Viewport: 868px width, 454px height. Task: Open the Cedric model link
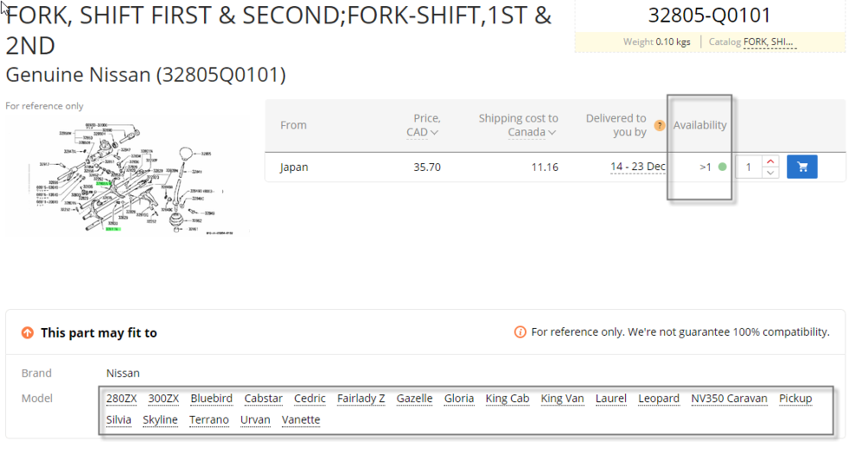(x=310, y=398)
